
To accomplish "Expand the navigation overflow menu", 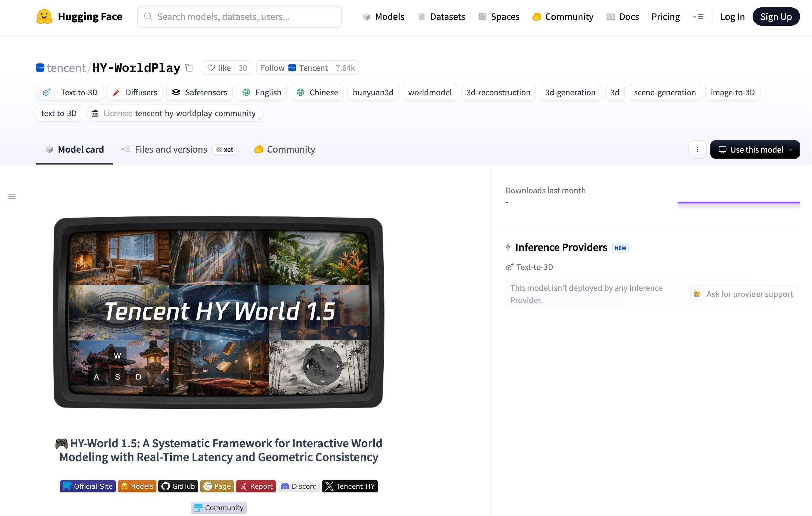I will click(698, 17).
